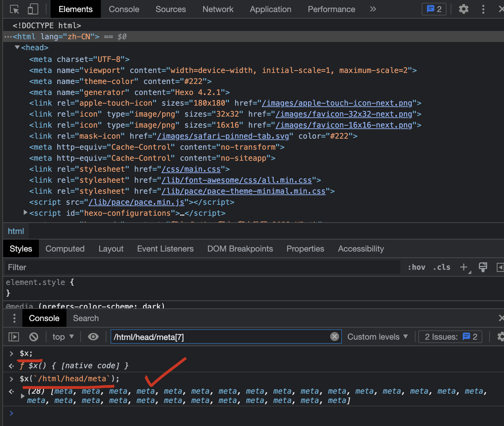Open the DOM Breakpoints pane tab

(x=240, y=249)
